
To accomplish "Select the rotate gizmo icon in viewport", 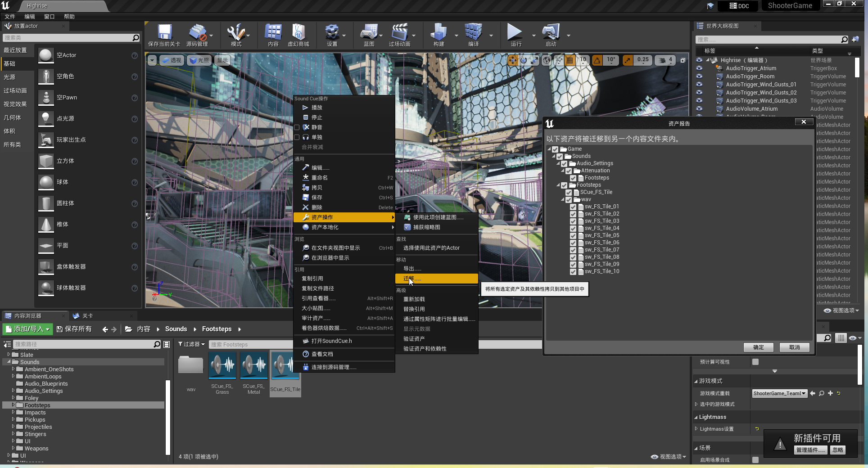I will tap(524, 60).
